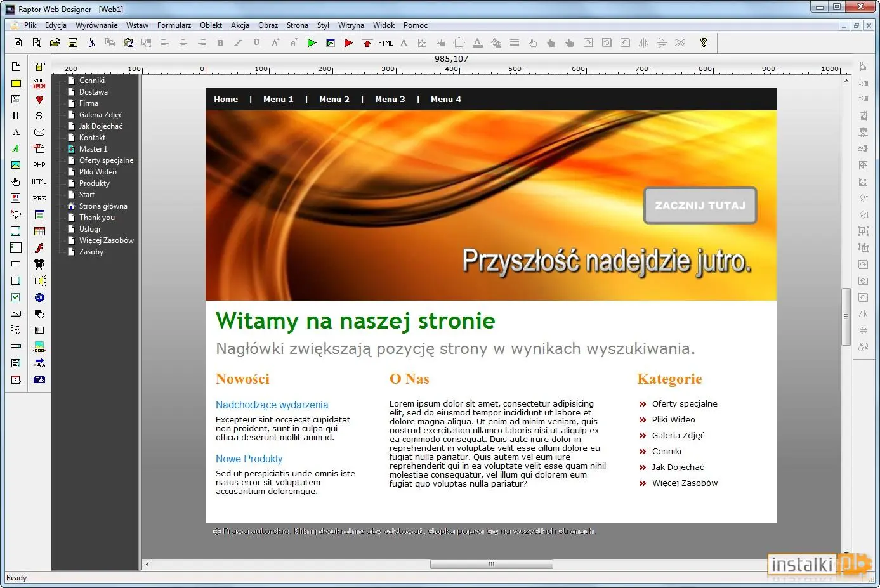Click the Home navigation link

pyautogui.click(x=226, y=100)
